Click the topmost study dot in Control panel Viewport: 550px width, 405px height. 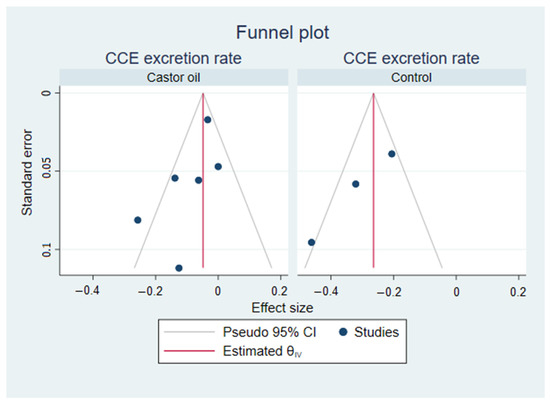pos(392,154)
